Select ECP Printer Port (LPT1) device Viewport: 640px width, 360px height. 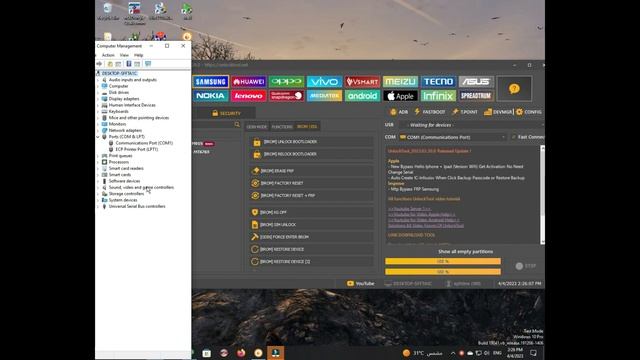[x=137, y=149]
